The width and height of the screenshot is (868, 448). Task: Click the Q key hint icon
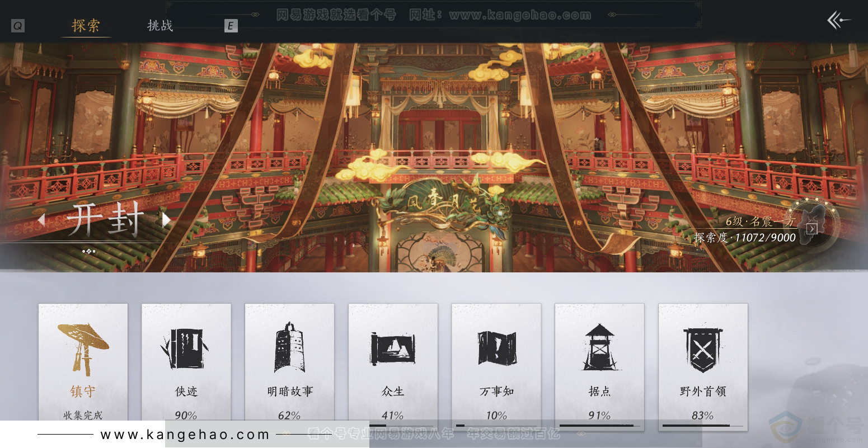[18, 26]
